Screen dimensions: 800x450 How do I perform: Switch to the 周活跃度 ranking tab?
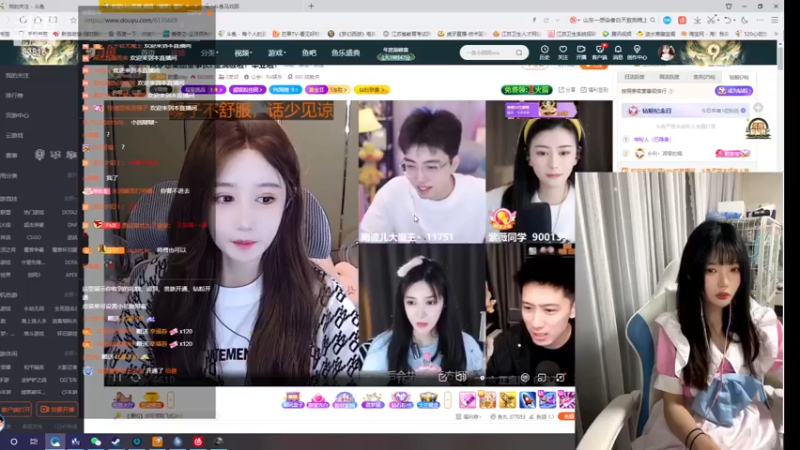[669, 77]
